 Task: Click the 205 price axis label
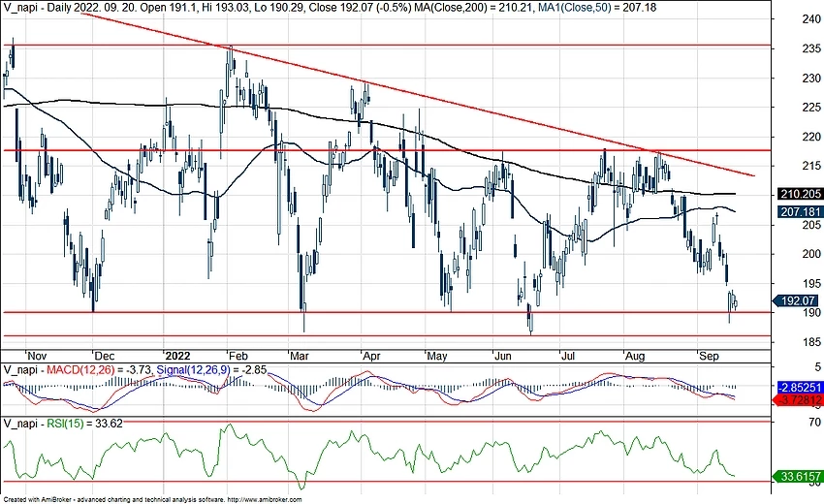(811, 225)
